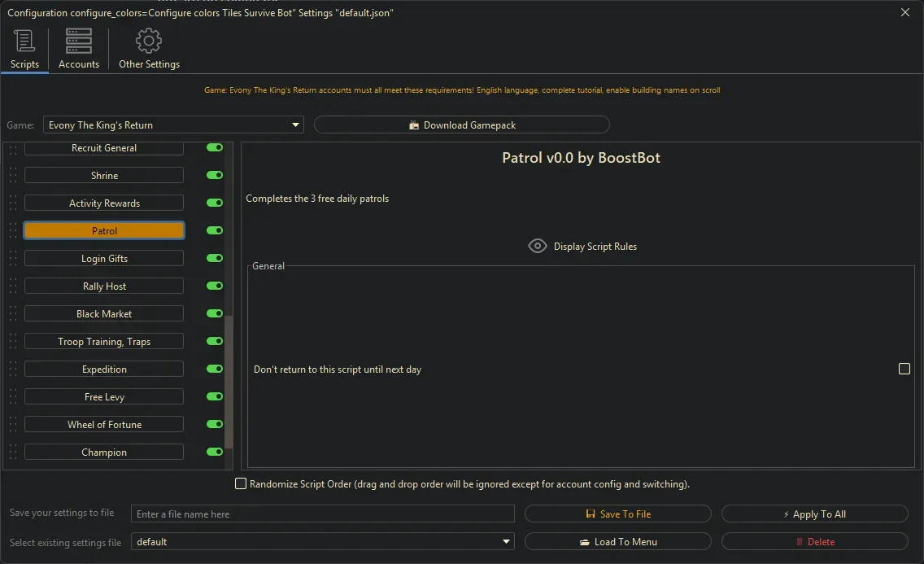This screenshot has height=564, width=924.
Task: Select the Wheel of Fortune script
Action: (x=104, y=425)
